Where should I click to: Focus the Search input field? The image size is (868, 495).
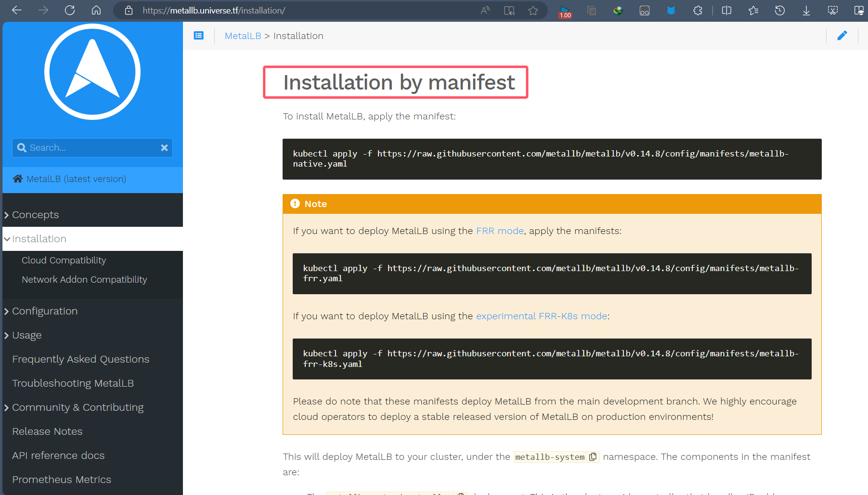click(92, 148)
